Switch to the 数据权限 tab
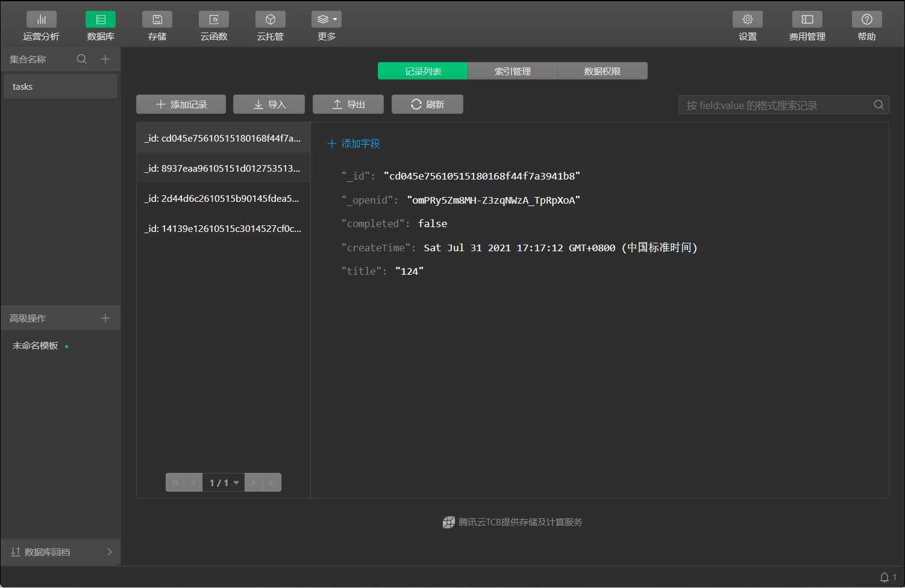This screenshot has width=905, height=588. point(603,71)
